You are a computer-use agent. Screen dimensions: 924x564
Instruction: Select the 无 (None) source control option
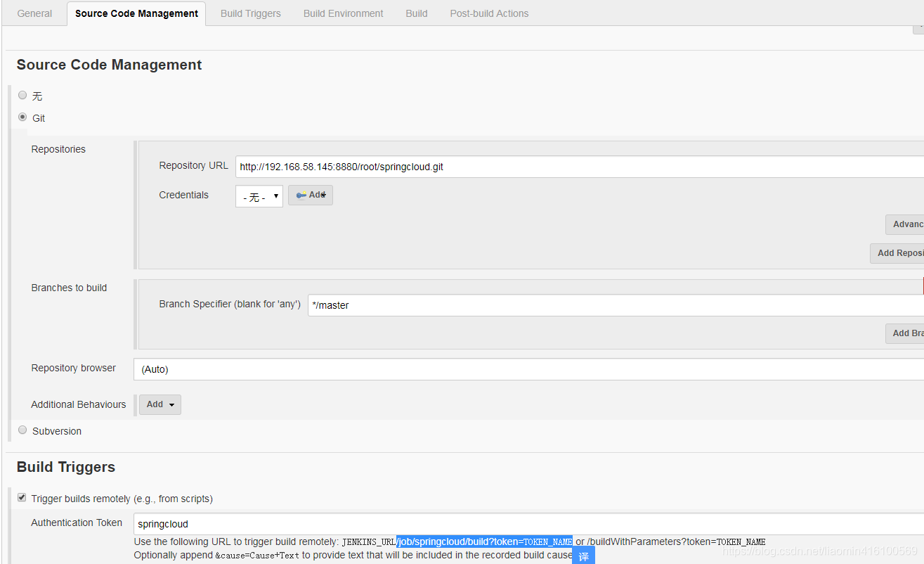point(22,95)
